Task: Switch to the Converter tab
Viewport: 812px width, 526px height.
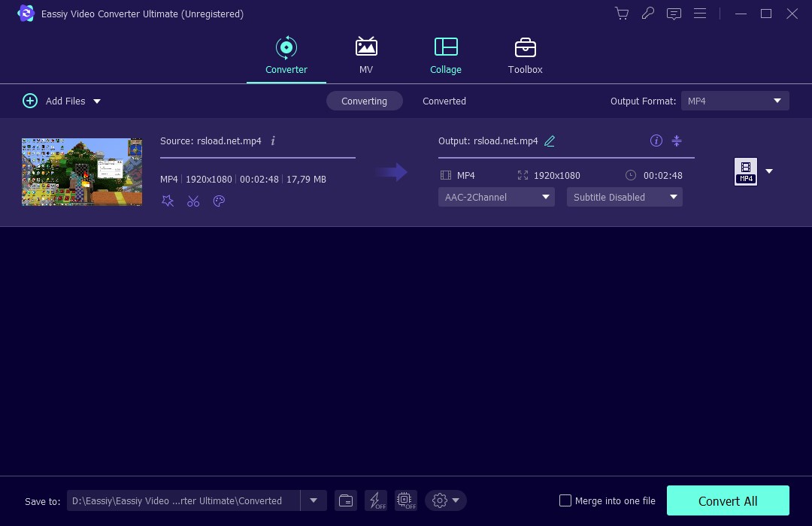Action: [286, 56]
